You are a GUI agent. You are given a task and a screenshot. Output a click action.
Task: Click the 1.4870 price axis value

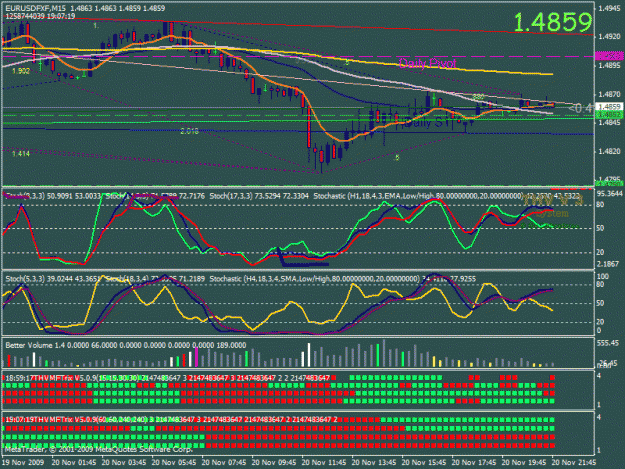(x=609, y=94)
